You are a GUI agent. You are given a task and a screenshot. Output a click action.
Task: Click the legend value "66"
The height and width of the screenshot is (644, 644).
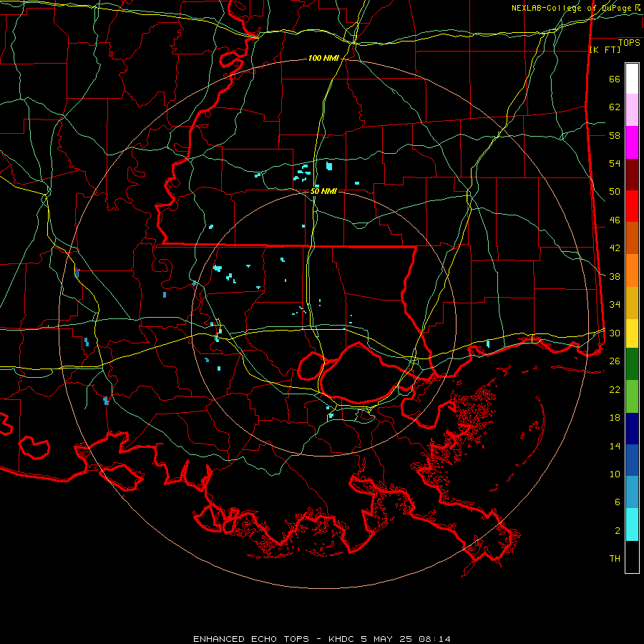coord(615,79)
